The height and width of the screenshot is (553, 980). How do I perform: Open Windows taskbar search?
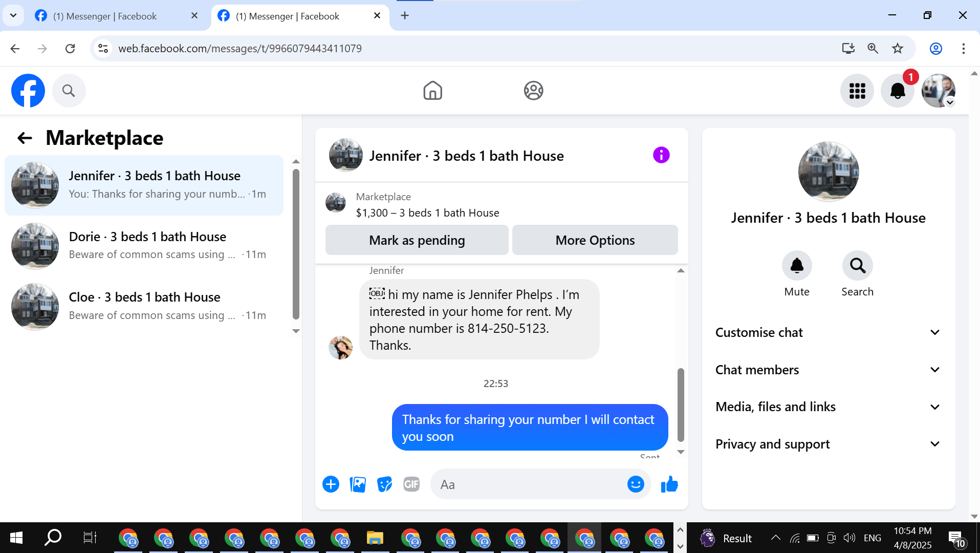tap(53, 538)
